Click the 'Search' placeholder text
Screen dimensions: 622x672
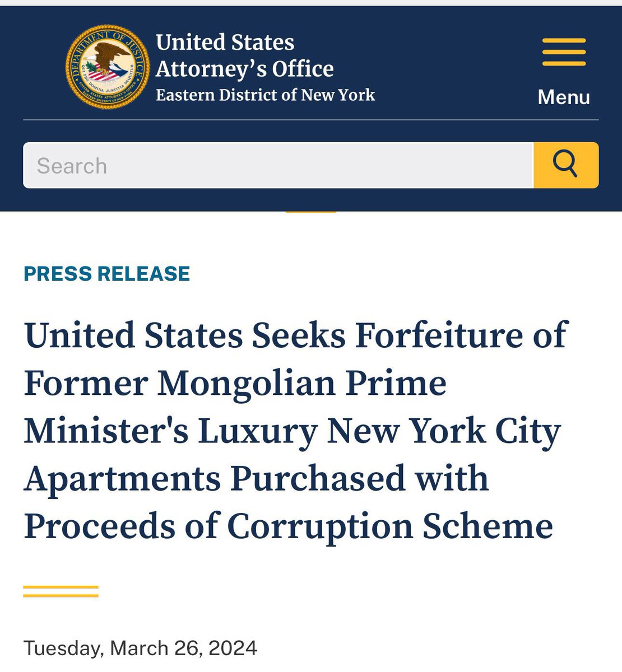click(x=72, y=166)
